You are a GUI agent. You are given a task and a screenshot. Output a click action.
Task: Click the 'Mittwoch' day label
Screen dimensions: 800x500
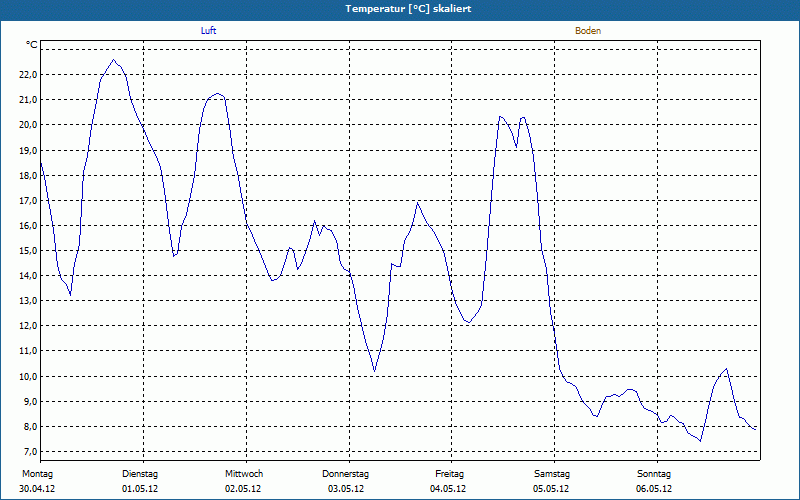[244, 474]
